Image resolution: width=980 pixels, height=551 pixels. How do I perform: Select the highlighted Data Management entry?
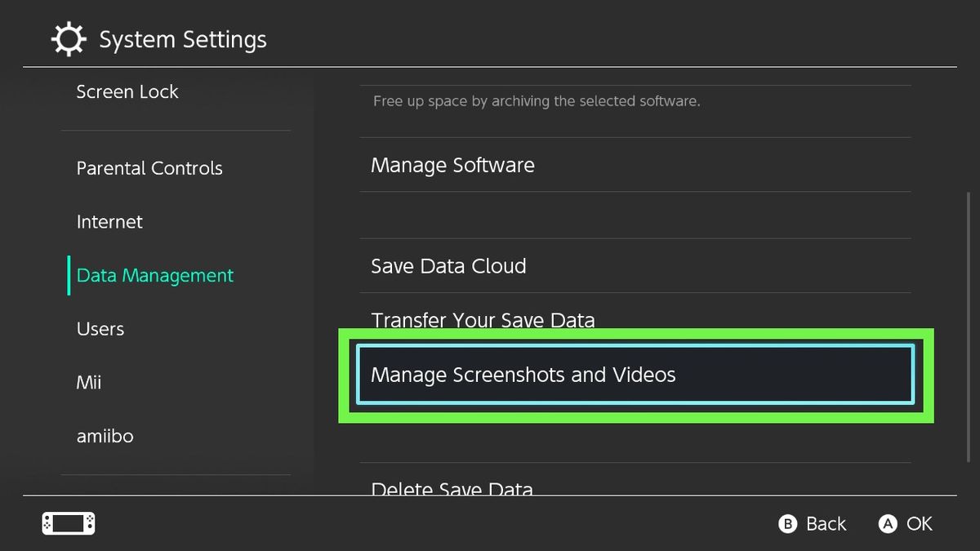154,276
